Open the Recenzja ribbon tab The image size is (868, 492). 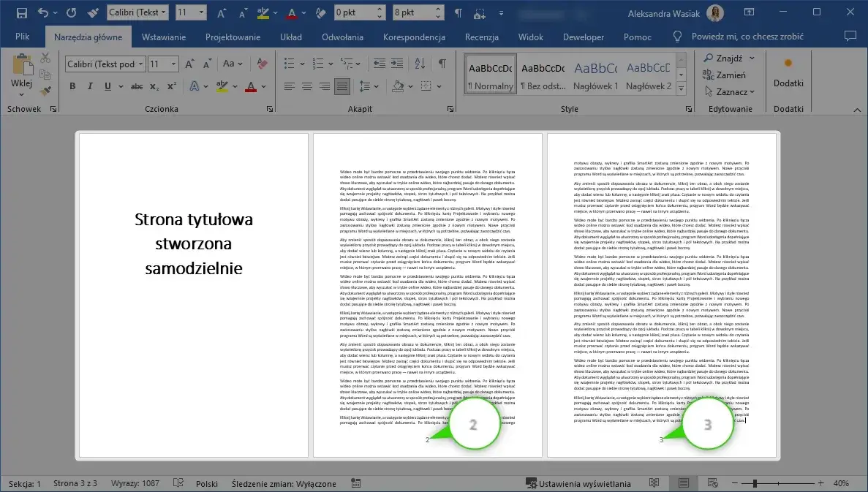point(481,37)
